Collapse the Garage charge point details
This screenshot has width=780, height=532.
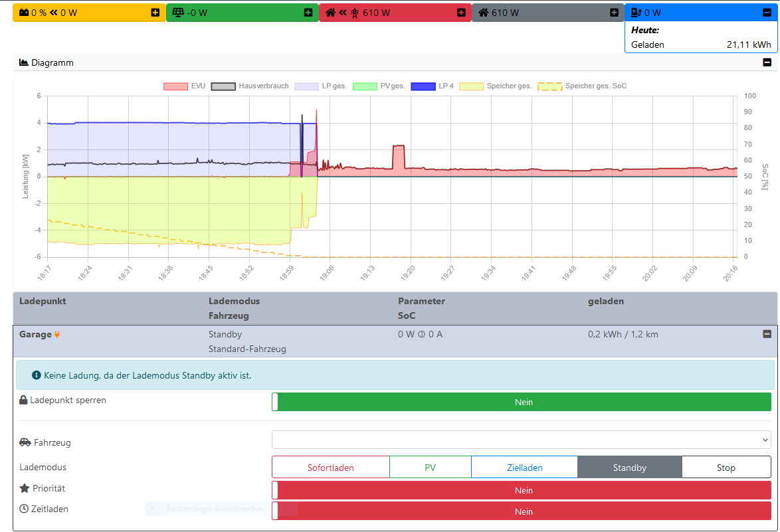pos(767,334)
